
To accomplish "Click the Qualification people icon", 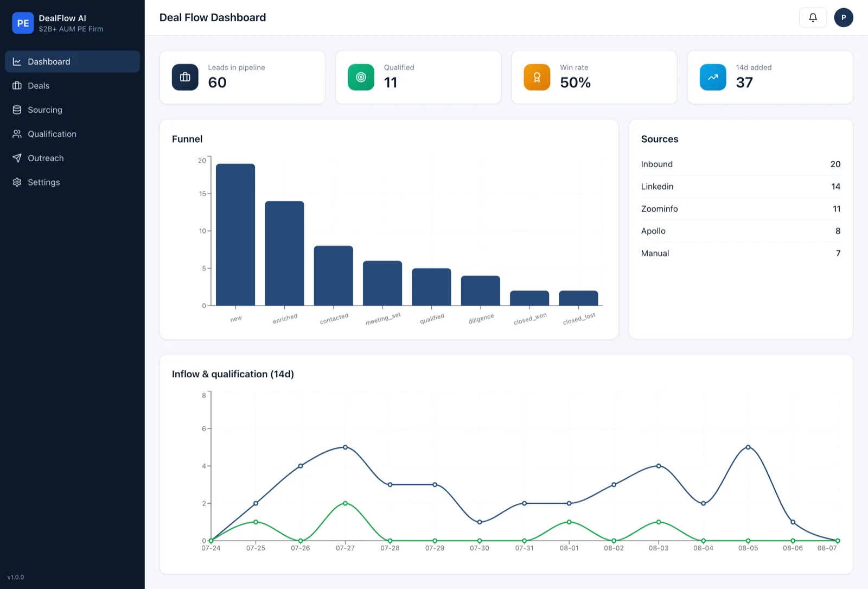I will coord(17,134).
